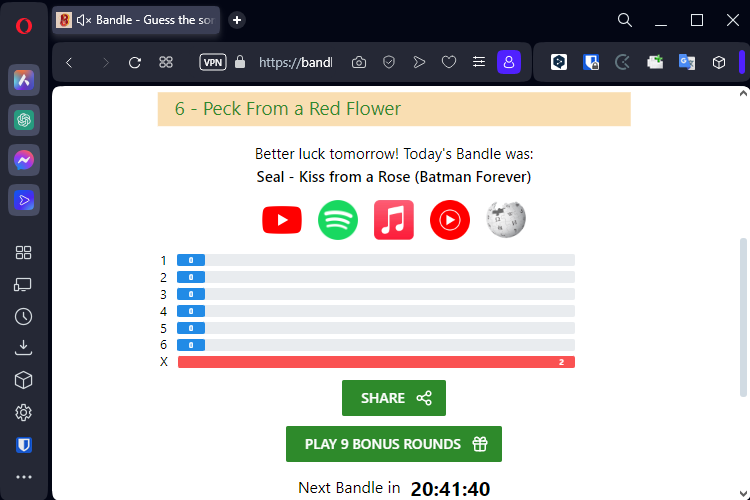Start the PLAY 9 BONUS ROUNDS button
This screenshot has width=750, height=500.
(394, 444)
